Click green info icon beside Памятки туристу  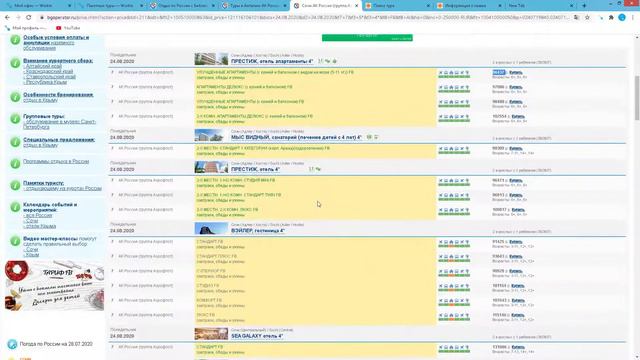click(15, 185)
